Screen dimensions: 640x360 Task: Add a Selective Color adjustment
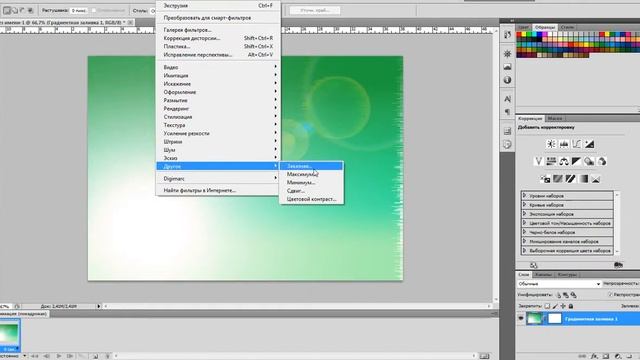[596, 179]
